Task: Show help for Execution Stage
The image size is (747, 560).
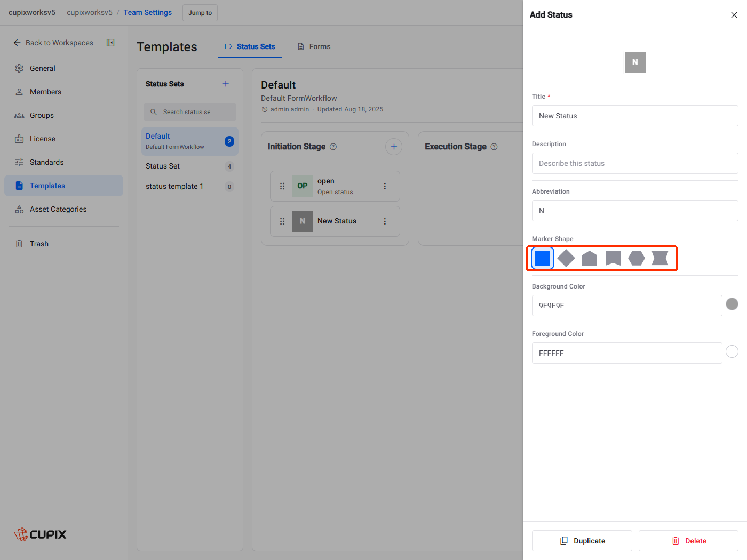Action: [x=494, y=147]
